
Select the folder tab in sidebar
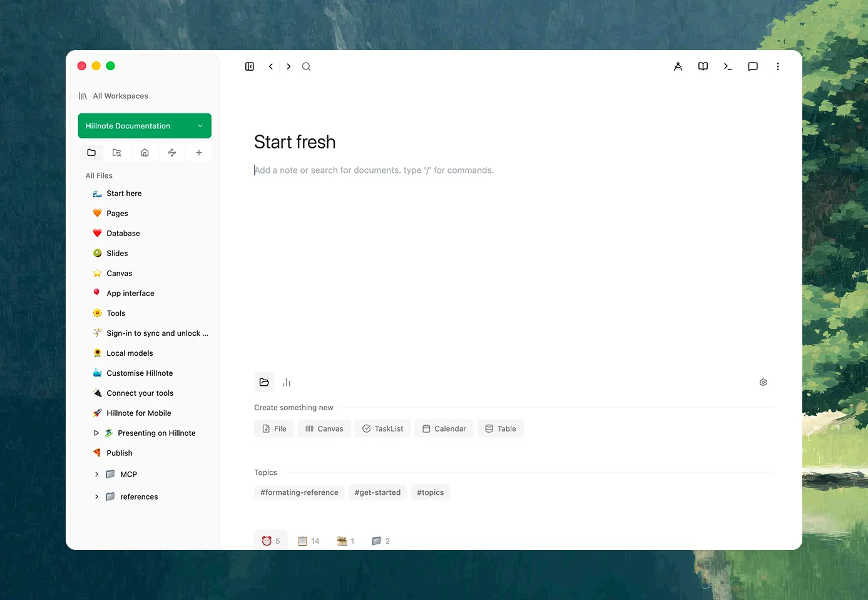91,153
